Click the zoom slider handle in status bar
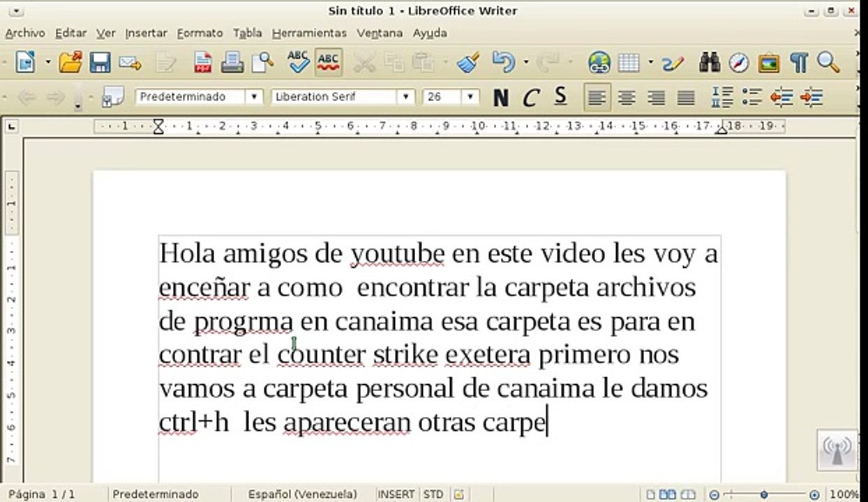 (x=764, y=494)
